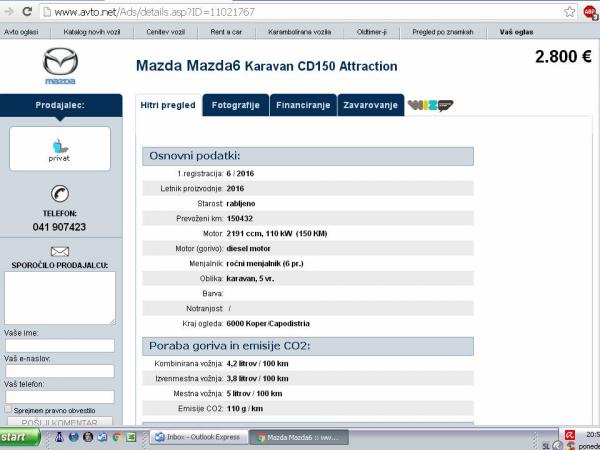
Task: Open the Oldtimer-ji menu item
Action: point(372,32)
